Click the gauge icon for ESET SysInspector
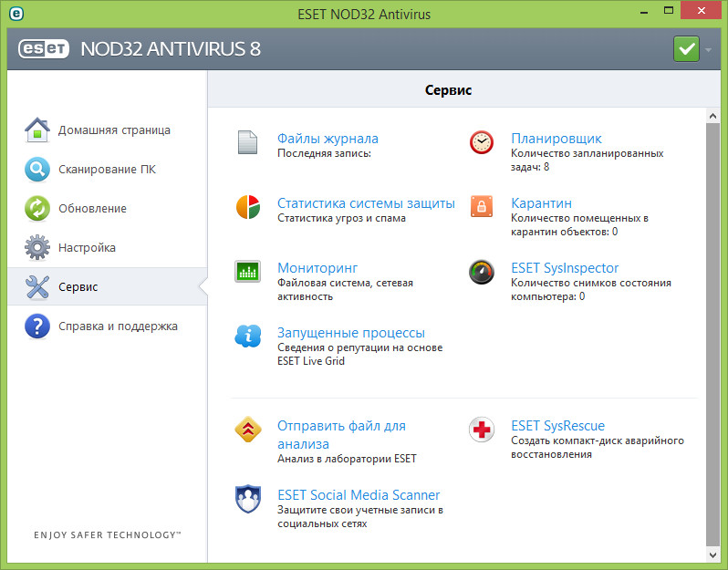The width and height of the screenshot is (728, 570). tap(482, 272)
